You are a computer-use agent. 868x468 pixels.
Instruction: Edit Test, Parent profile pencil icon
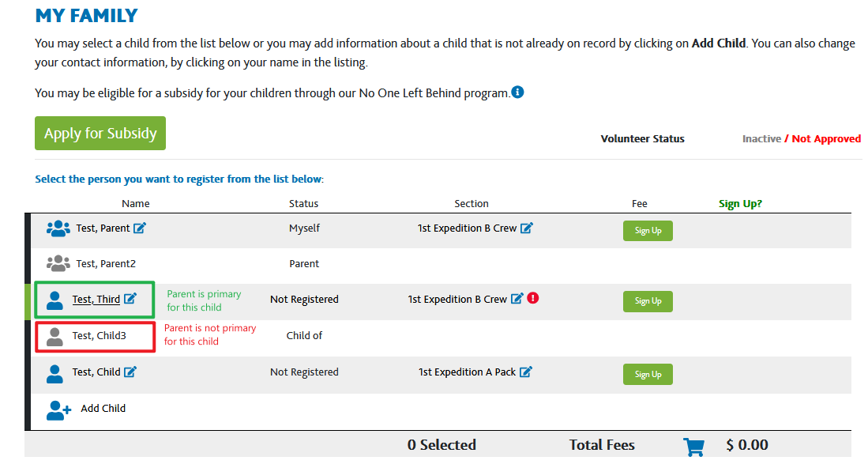(140, 228)
